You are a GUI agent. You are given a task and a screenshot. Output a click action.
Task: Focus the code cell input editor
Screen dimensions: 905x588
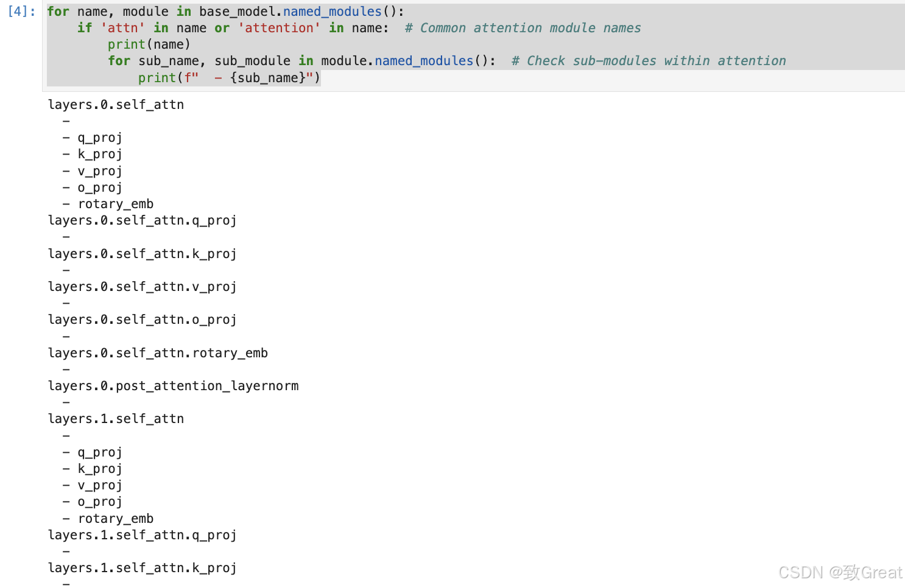coord(474,45)
